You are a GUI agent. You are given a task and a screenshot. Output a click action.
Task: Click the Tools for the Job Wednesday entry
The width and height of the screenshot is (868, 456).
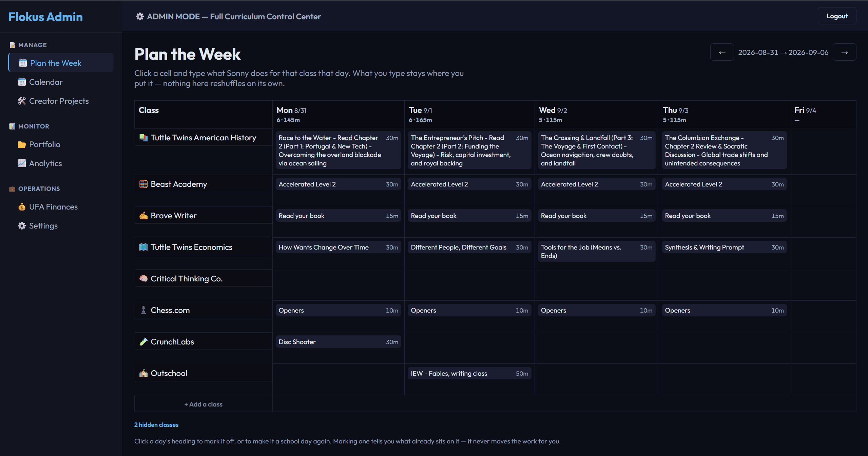pyautogui.click(x=596, y=251)
